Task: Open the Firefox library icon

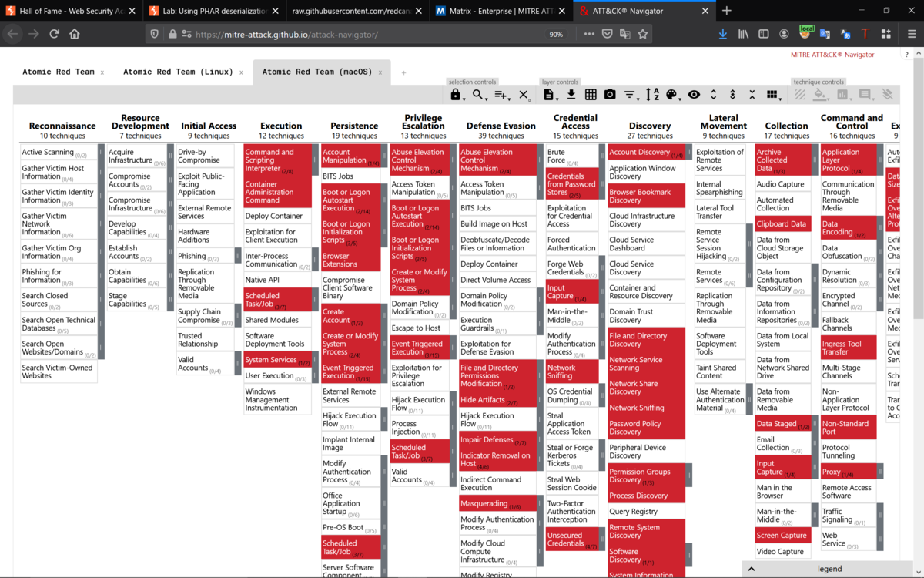Action: [x=743, y=34]
